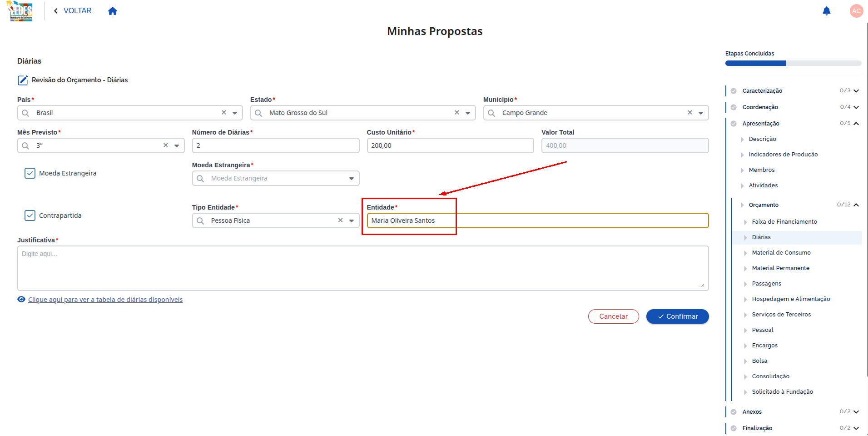Toggle the Contrapartida checkbox

[30, 215]
